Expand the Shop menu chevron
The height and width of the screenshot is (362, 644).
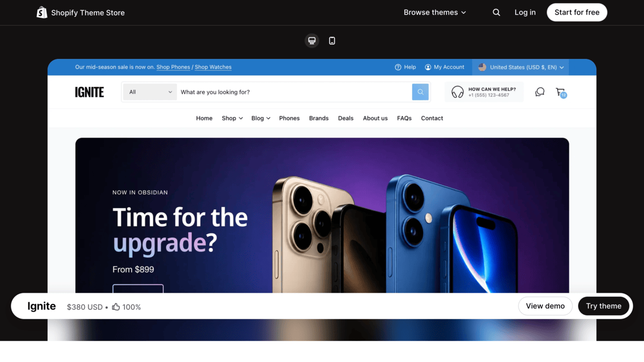coord(241,119)
